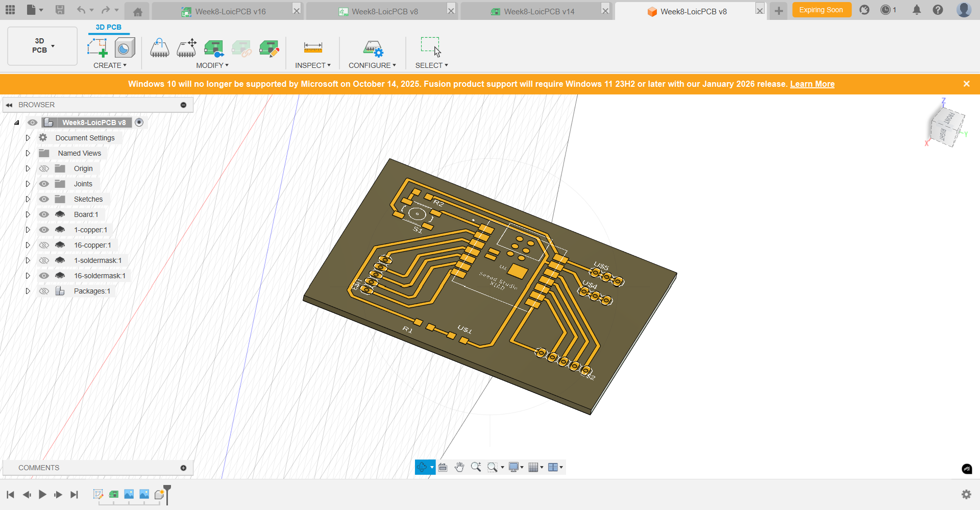Show the Packages:1 component

(x=44, y=291)
